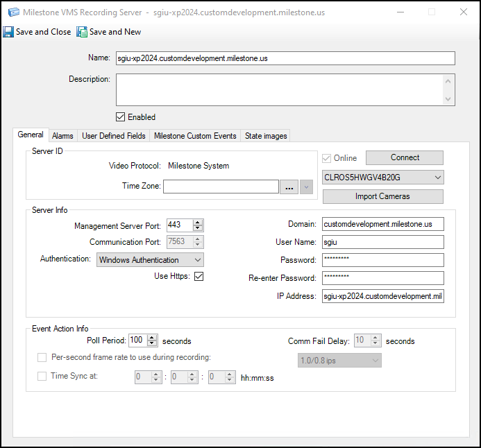
Task: Increase the Comm Fail Delay value
Action: point(375,338)
